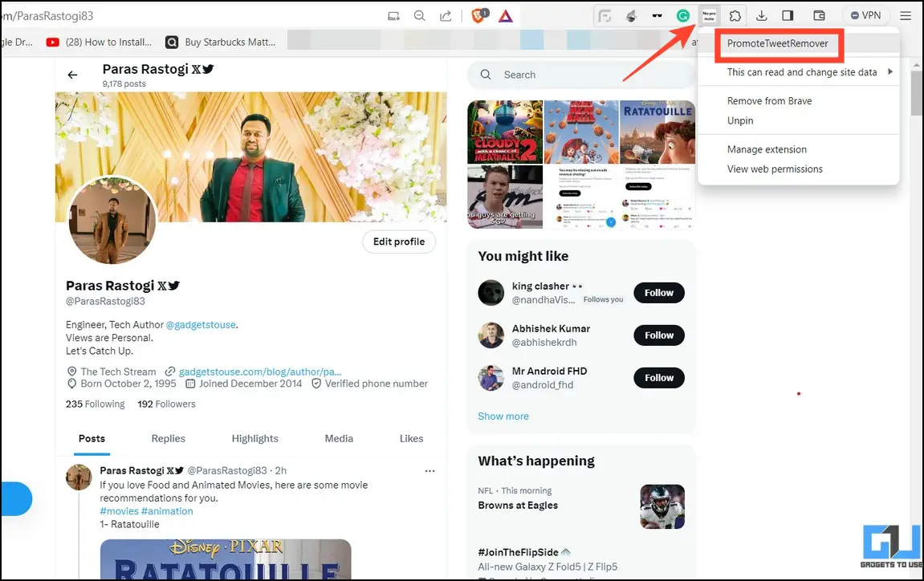924x581 pixels.
Task: Open the Ratatouille post image
Action: click(226, 559)
